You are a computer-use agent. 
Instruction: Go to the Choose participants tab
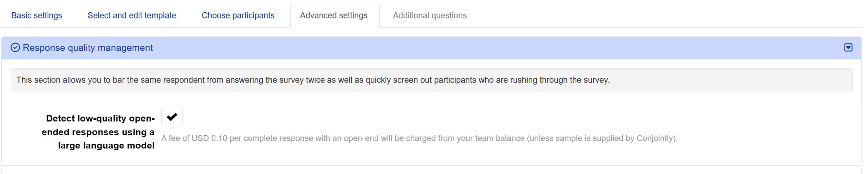click(x=238, y=16)
